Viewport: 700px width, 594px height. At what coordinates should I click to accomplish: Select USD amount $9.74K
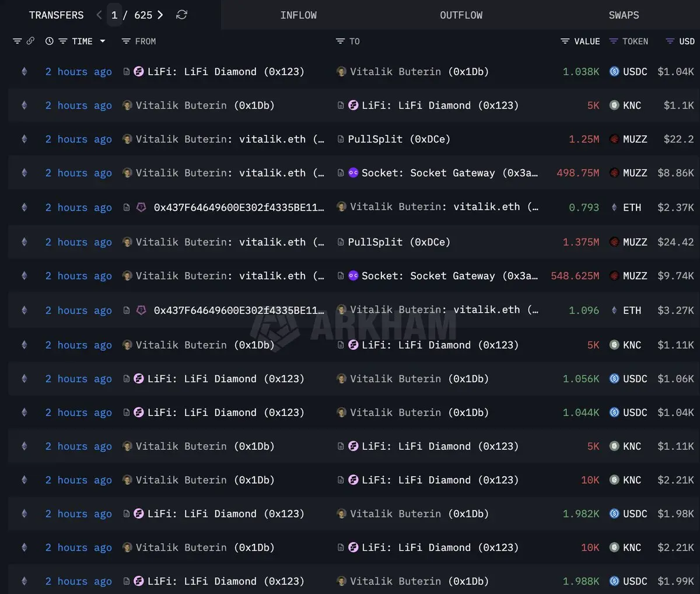tap(675, 276)
